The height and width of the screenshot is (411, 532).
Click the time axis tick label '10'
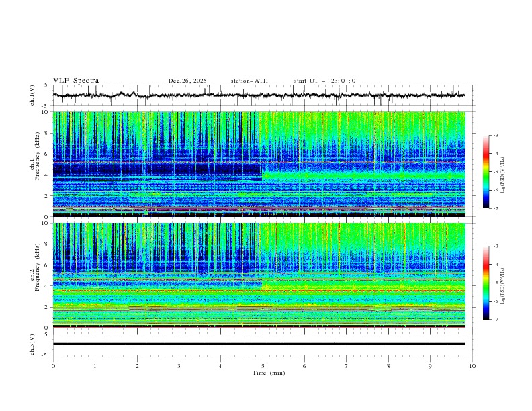point(472,366)
